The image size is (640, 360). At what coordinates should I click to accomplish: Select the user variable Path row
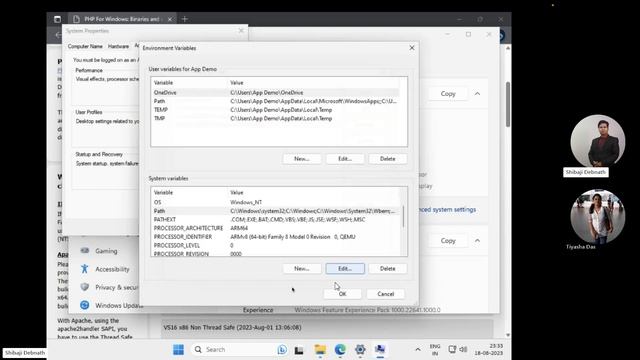click(276, 101)
